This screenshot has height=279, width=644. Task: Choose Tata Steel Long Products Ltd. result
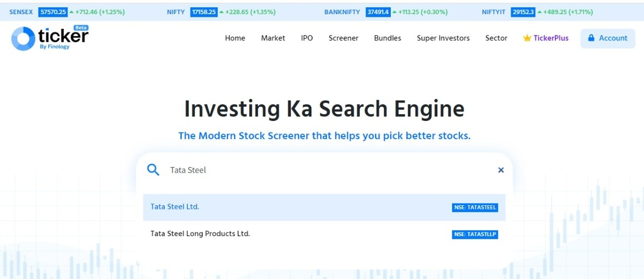[200, 233]
